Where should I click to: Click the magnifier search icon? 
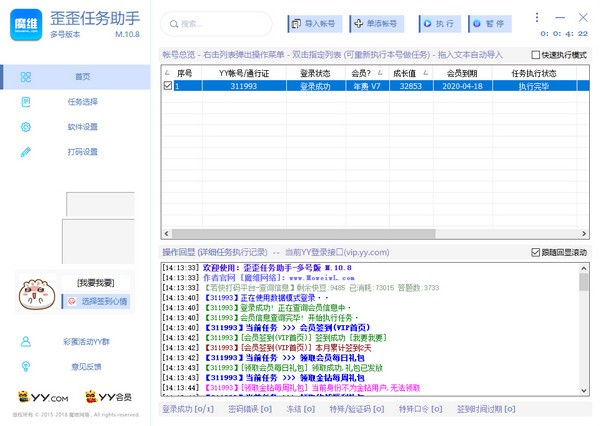coord(174,24)
